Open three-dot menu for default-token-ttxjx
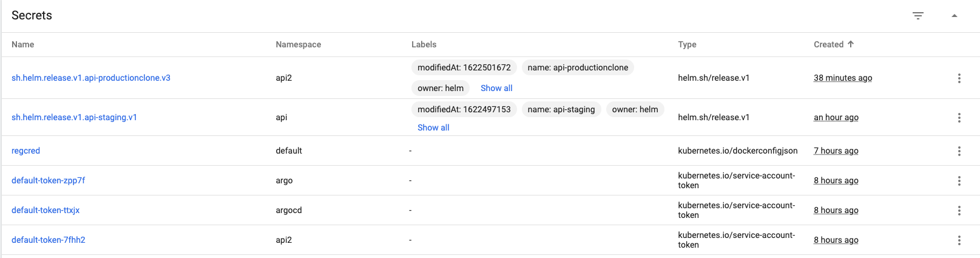980x258 pixels. 959,211
